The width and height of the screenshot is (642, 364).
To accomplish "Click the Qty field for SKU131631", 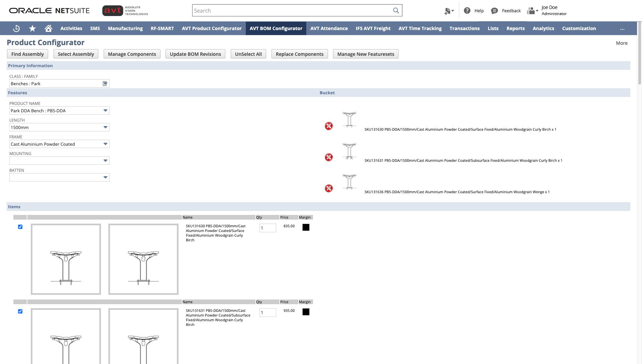I will [267, 313].
